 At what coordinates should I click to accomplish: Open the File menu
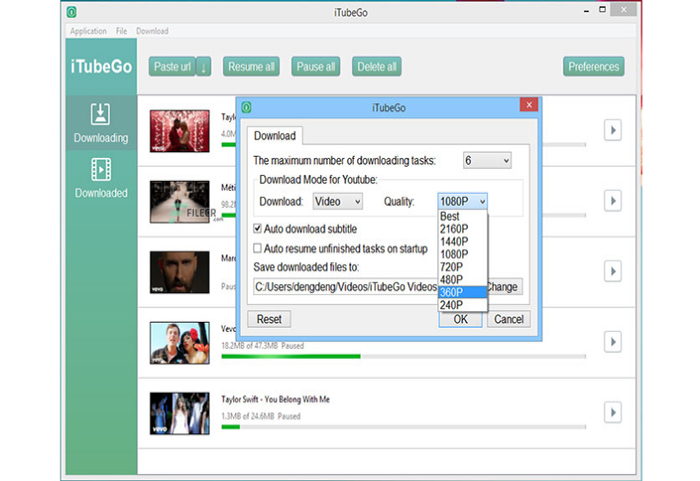tap(121, 31)
